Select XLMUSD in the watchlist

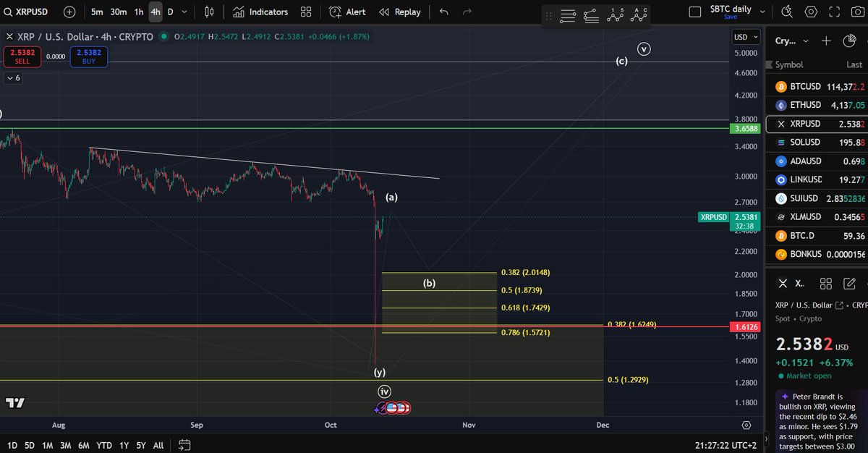(818, 217)
